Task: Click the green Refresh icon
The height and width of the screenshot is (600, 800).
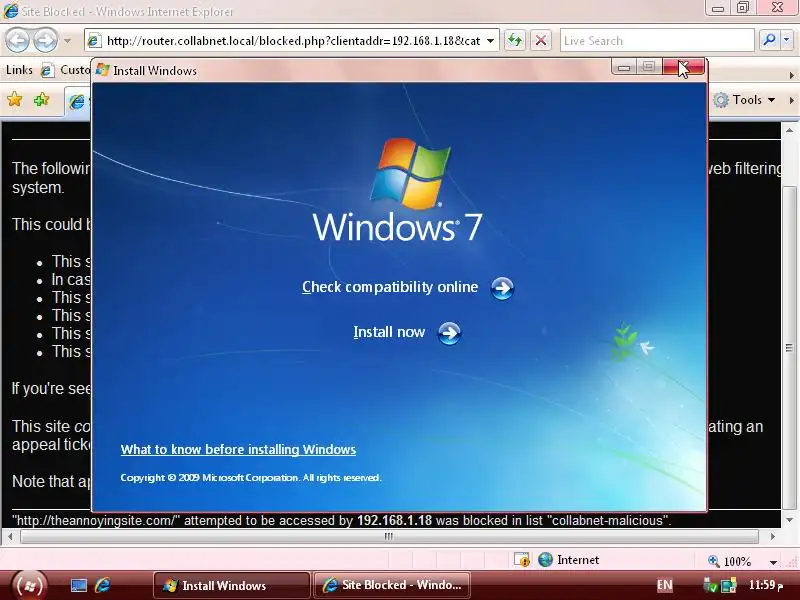Action: coord(515,40)
